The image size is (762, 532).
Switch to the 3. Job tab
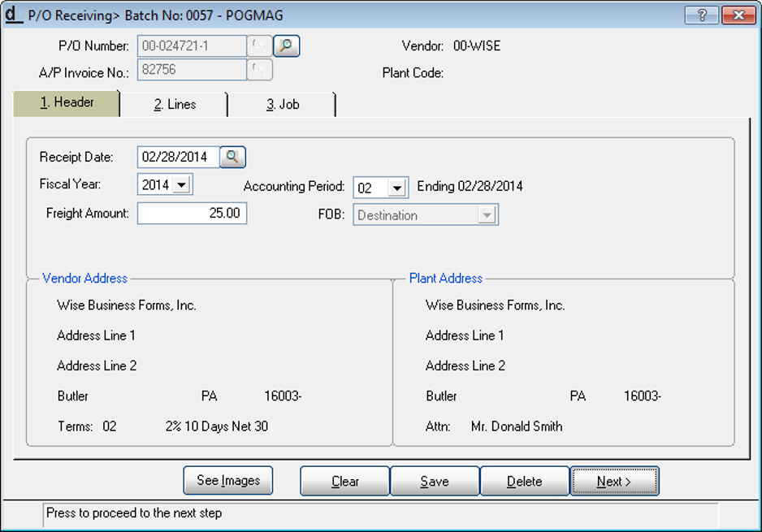(283, 105)
